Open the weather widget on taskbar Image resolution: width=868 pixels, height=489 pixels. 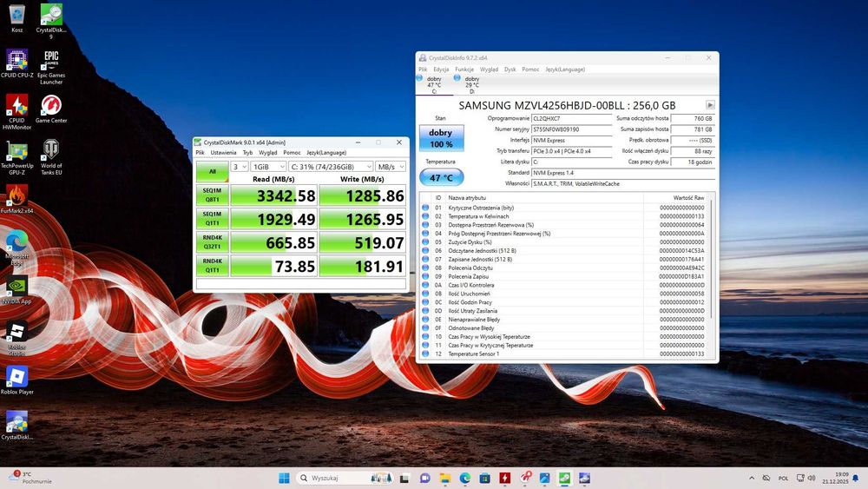tap(31, 478)
